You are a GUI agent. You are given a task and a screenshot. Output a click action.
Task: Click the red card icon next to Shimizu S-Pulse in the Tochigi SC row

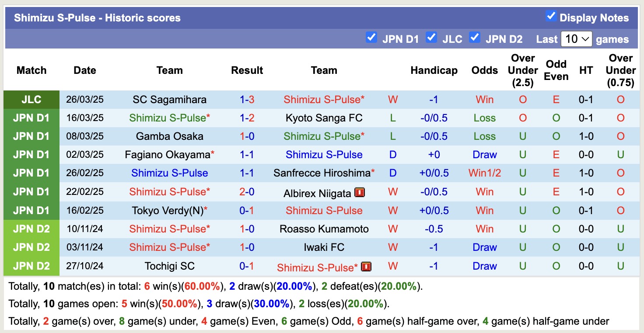[x=366, y=266]
